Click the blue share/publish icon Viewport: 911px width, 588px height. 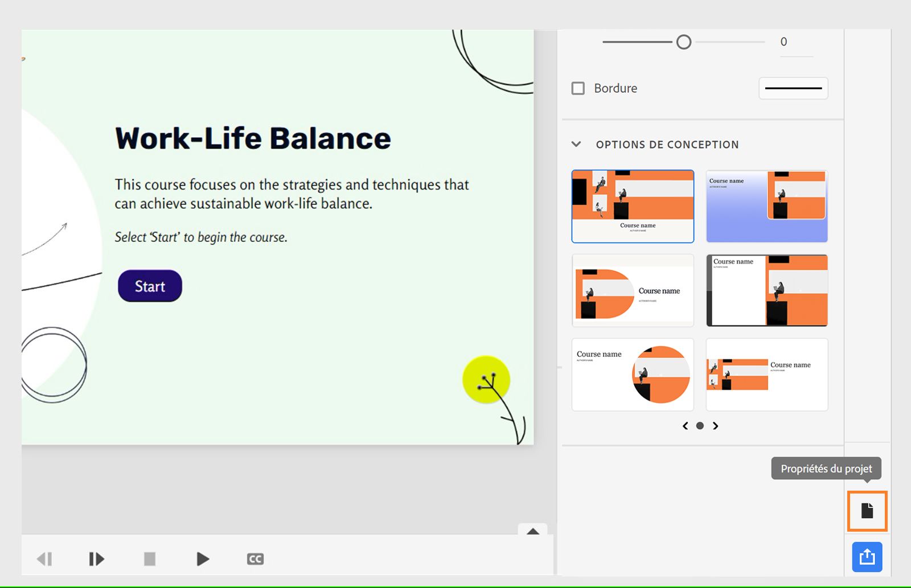pyautogui.click(x=867, y=556)
